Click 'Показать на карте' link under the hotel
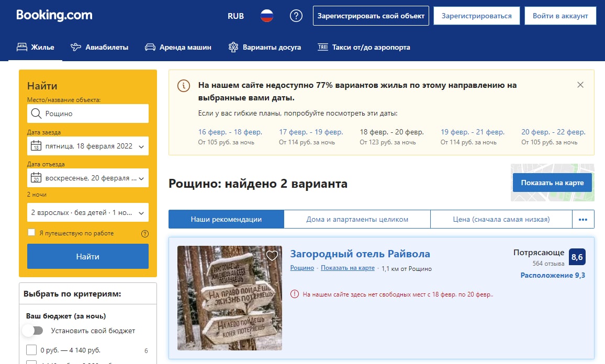 [x=348, y=268]
